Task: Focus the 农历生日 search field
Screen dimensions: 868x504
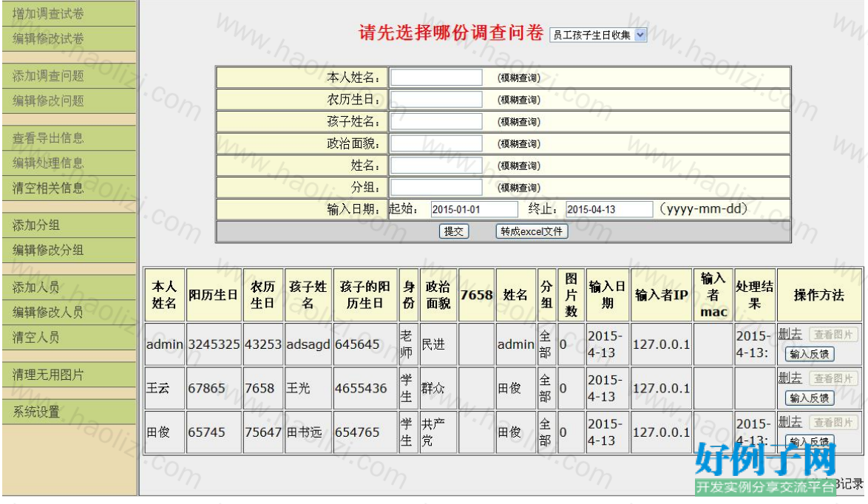Action: (436, 100)
